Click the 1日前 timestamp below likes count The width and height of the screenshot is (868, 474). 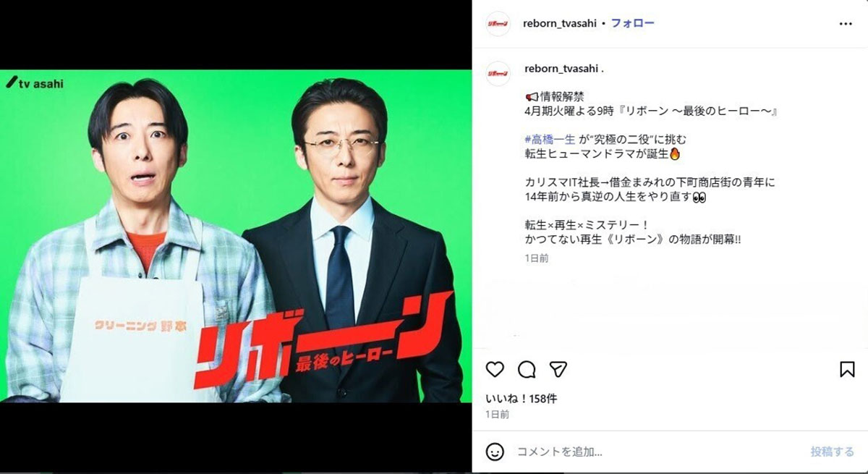coord(497,415)
